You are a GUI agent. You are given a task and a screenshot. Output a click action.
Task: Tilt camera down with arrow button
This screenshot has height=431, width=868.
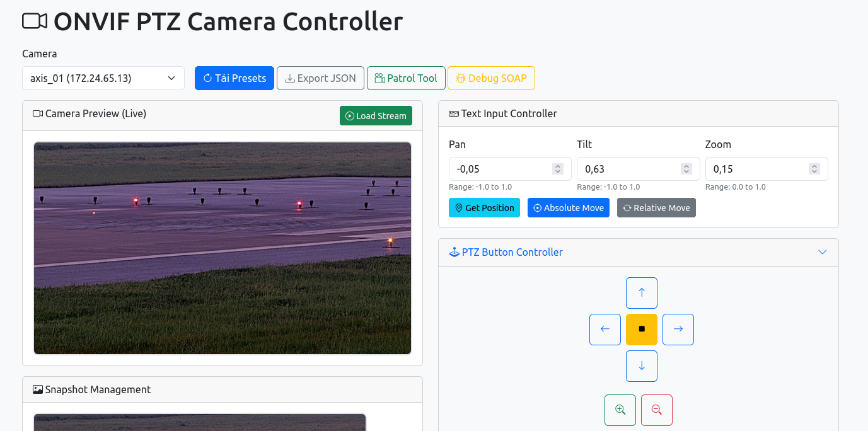pos(642,366)
